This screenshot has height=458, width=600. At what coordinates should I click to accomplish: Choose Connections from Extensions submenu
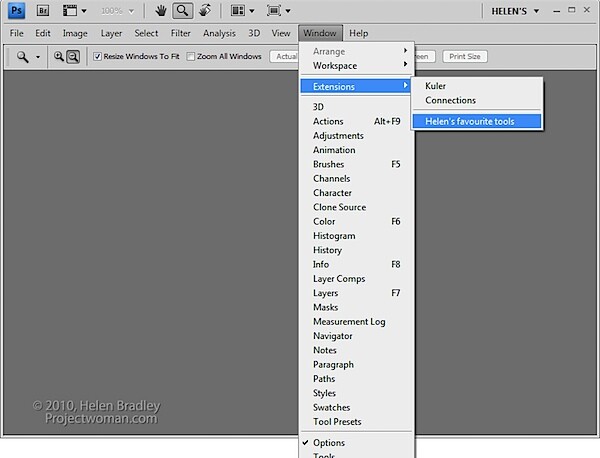coord(477,100)
